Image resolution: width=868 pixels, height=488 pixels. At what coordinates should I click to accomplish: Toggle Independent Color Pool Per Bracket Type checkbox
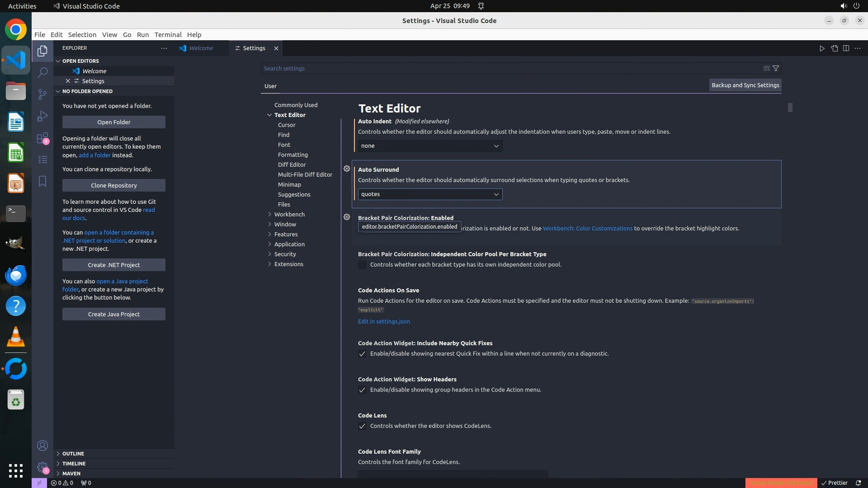362,265
